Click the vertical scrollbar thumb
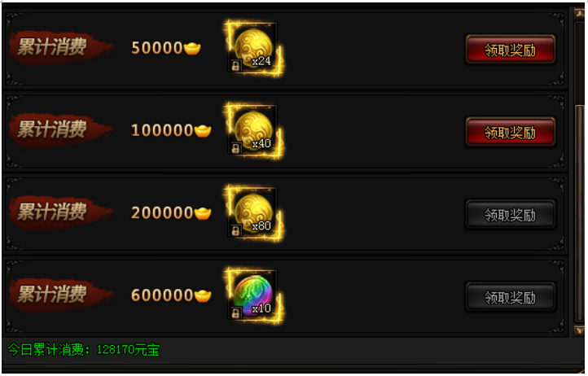Image resolution: width=588 pixels, height=376 pixels. 579,214
